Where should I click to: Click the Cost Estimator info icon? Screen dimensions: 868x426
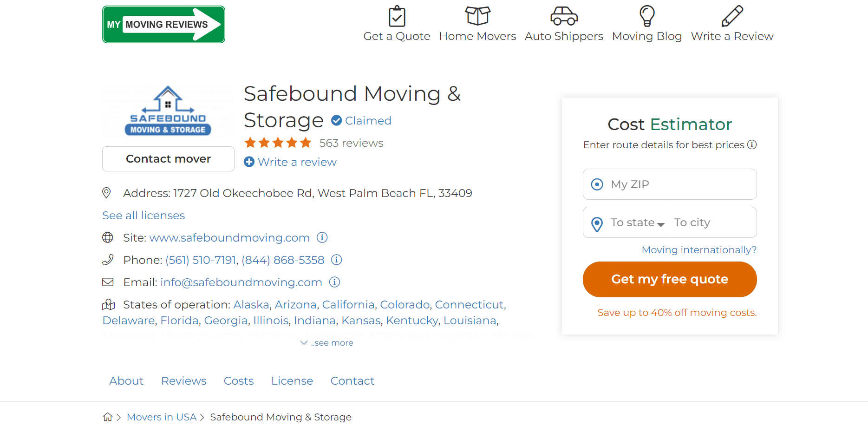(x=752, y=144)
